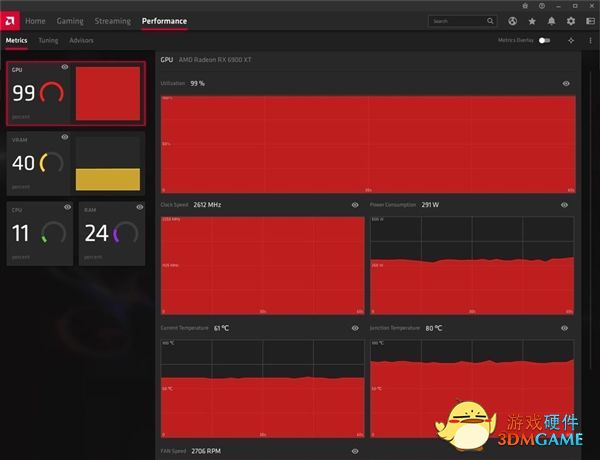
Task: Open the notifications bell
Action: (552, 21)
